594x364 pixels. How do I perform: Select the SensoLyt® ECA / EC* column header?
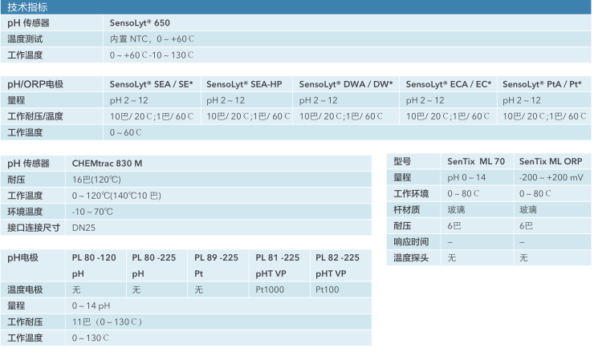[449, 84]
